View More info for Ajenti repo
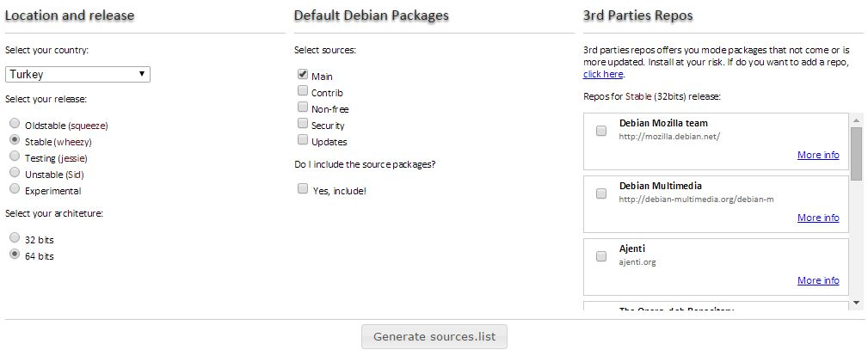This screenshot has width=868, height=356. (x=818, y=280)
